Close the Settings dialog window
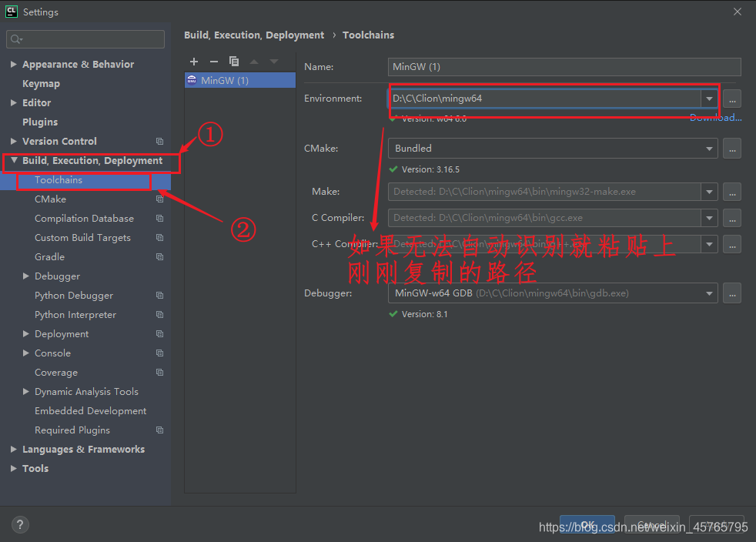This screenshot has height=542, width=756. [738, 12]
